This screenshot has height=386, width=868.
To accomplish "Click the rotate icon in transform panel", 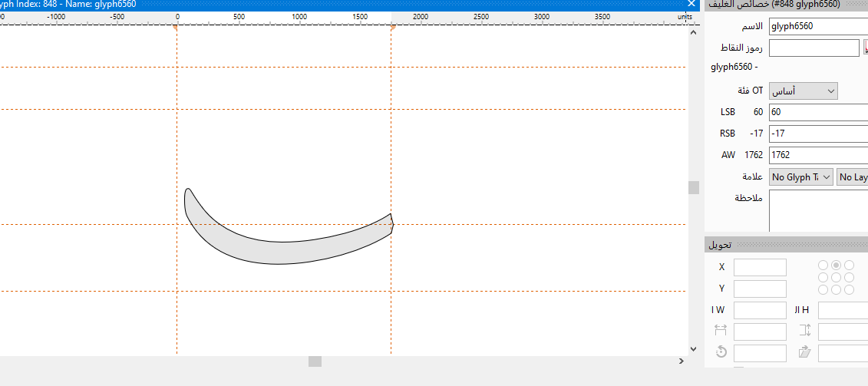I will (721, 352).
